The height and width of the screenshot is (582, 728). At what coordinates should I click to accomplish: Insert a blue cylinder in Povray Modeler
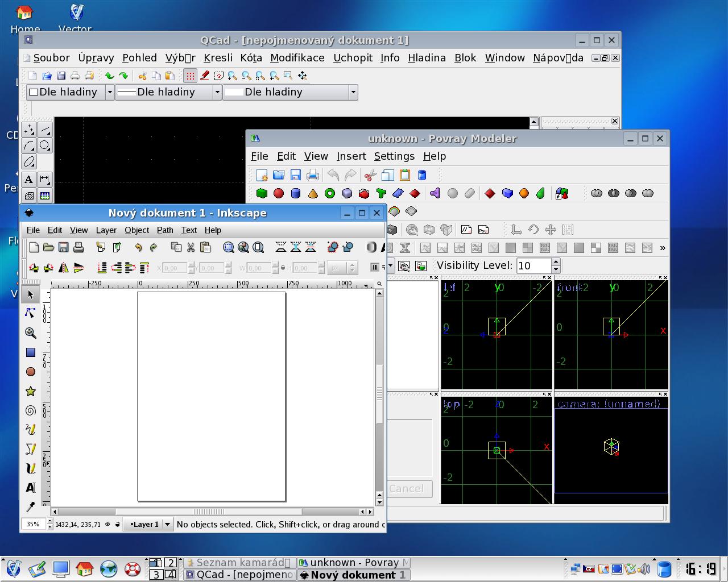296,193
